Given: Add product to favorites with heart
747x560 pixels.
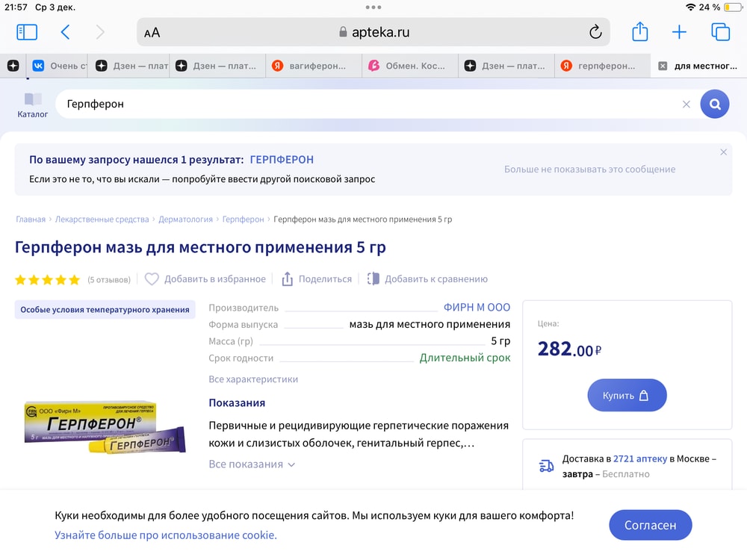Looking at the screenshot, I should click(x=152, y=279).
